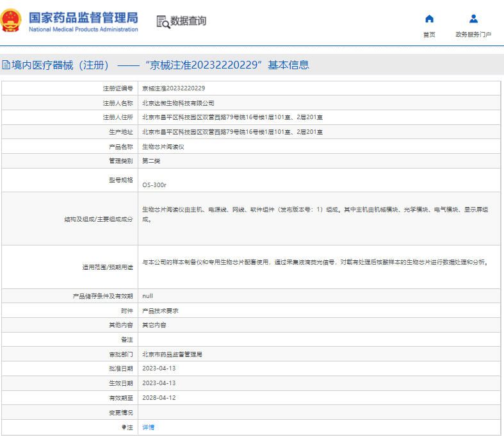Image resolution: width=504 pixels, height=439 pixels.
Task: Click 产品技术要求 attachment text
Action: pyautogui.click(x=160, y=311)
